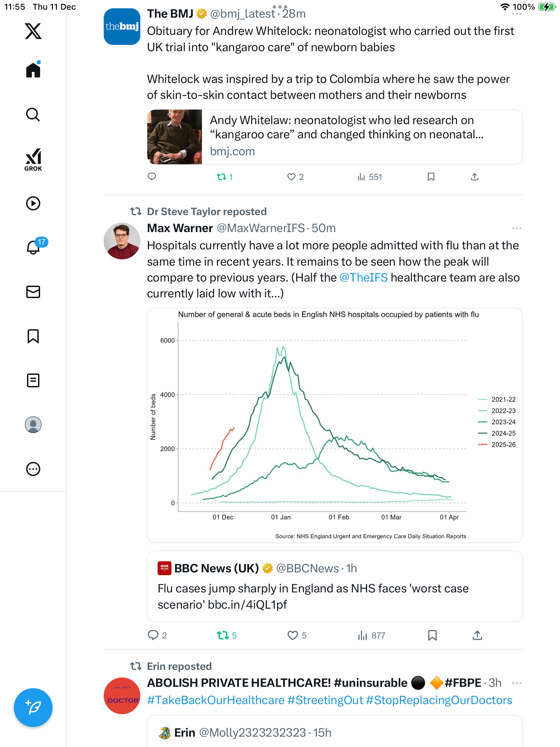Open profile avatar in sidebar
The width and height of the screenshot is (560, 747).
[33, 425]
